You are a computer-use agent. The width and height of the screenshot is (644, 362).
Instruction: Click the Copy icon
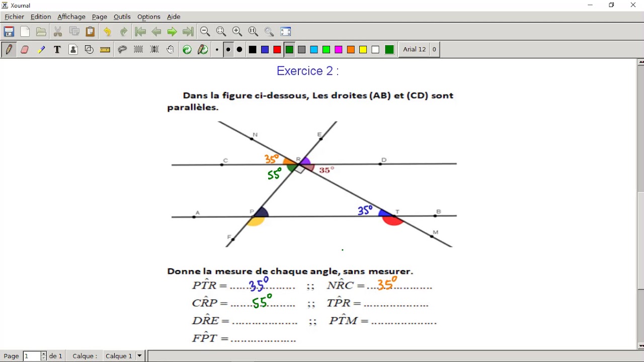coord(74,32)
